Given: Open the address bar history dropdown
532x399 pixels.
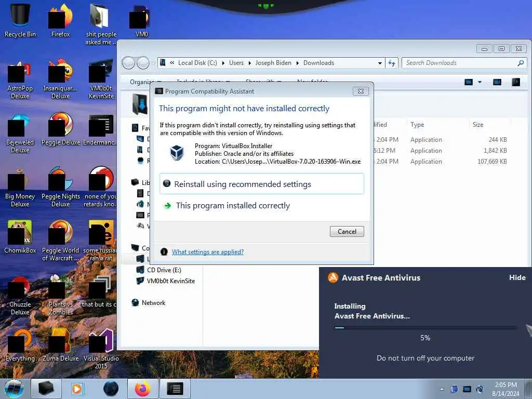Looking at the screenshot, I should [x=380, y=63].
